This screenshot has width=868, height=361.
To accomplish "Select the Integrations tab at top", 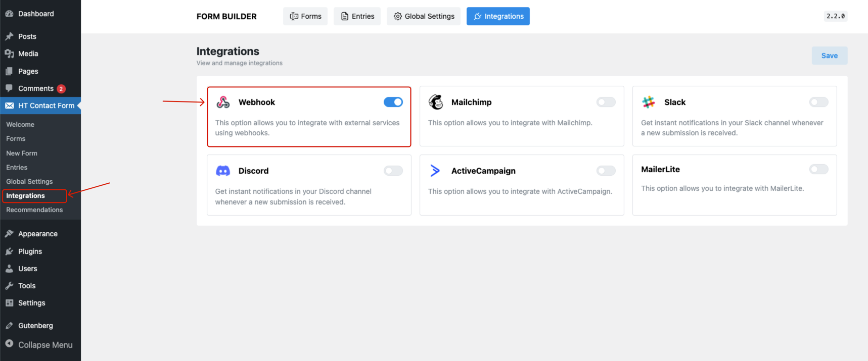I will tap(498, 16).
